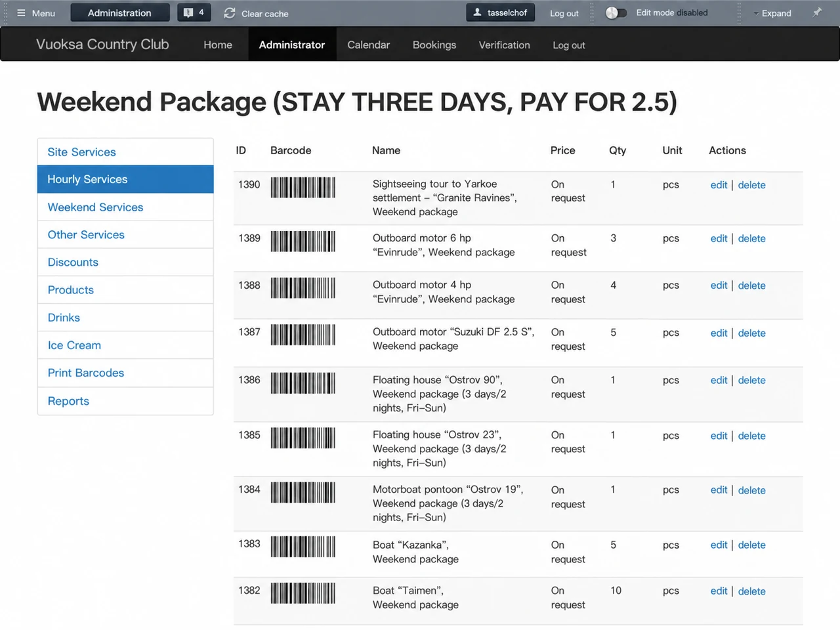This screenshot has height=630, width=840.
Task: Select the Administrator navigation tab
Action: coord(292,45)
